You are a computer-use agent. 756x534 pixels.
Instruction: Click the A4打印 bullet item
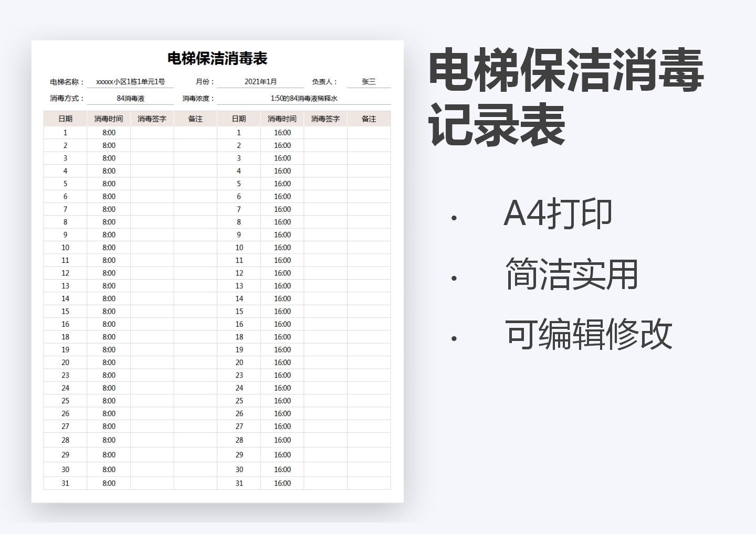(558, 213)
